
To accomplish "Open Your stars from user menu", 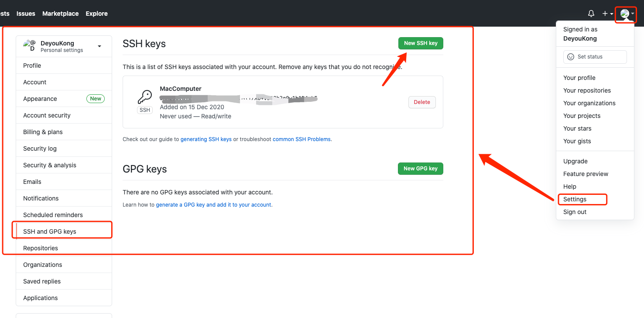I will point(595,128).
